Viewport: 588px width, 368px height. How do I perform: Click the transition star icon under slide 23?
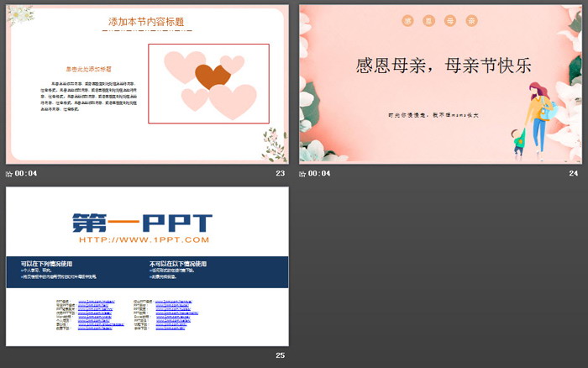[x=9, y=174]
